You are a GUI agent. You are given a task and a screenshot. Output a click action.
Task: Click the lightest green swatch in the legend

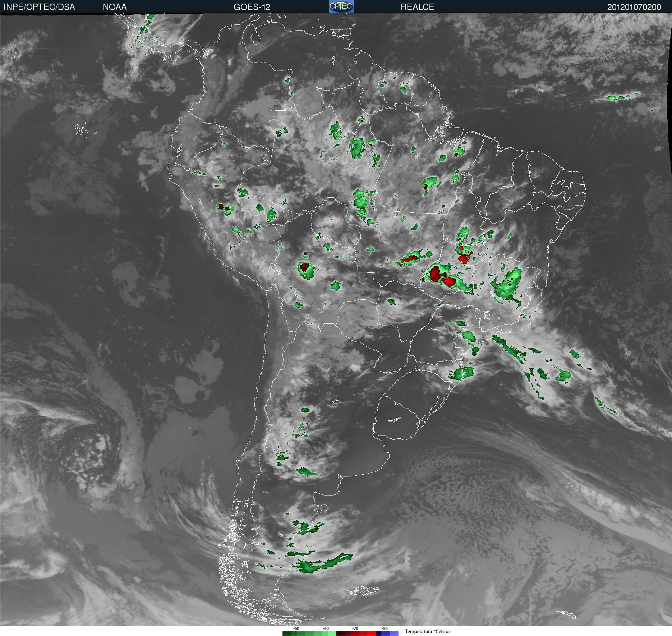click(332, 633)
